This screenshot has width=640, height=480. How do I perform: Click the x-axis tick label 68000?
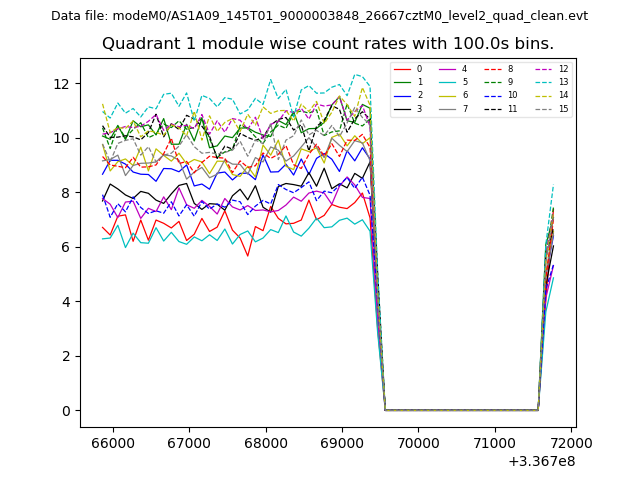265,442
